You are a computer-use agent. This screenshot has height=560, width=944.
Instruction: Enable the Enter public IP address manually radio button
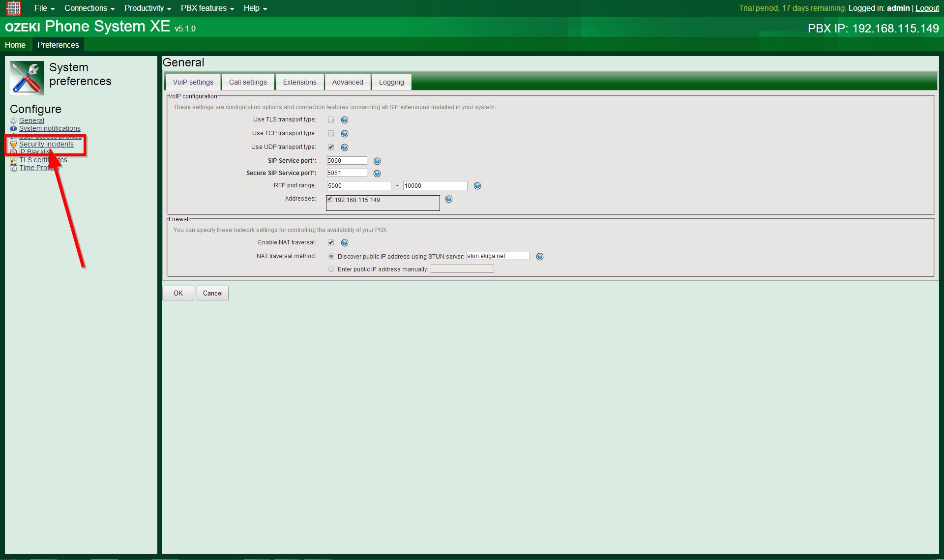coord(331,268)
